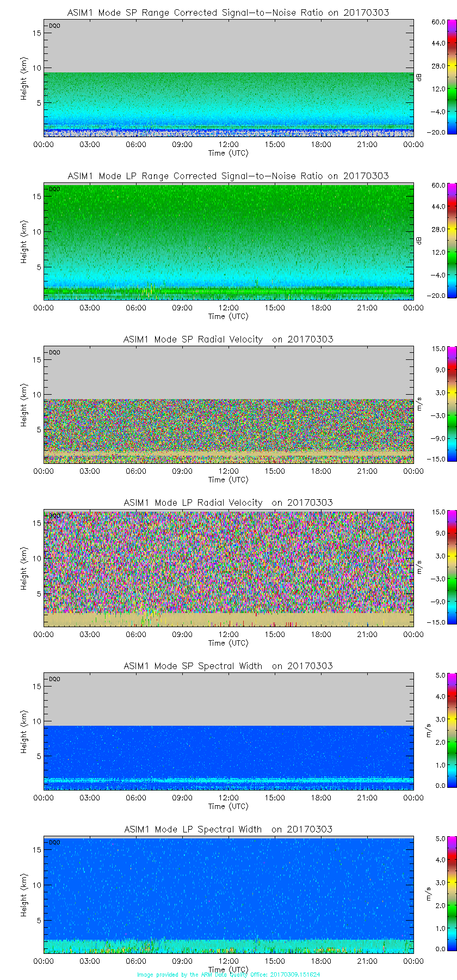This screenshot has height=980, width=457.
Task: Click the Mode LP Radial Velocity title
Action: [x=228, y=503]
